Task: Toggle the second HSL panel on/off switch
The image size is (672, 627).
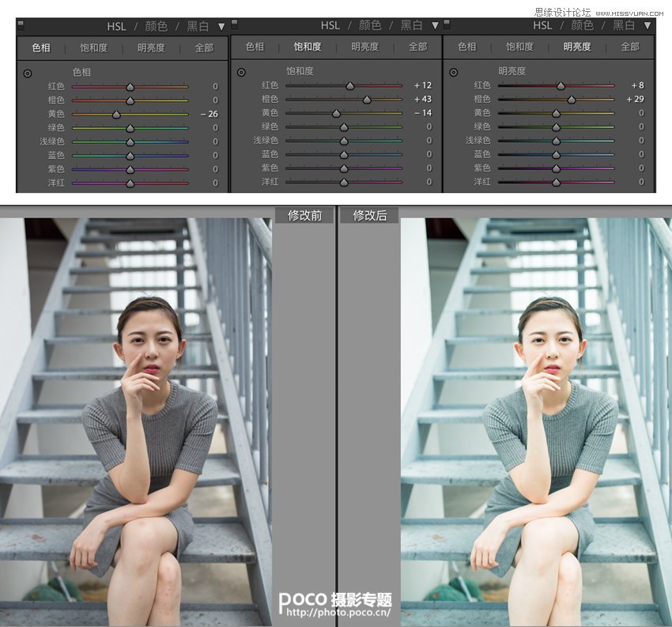Action: tap(234, 25)
